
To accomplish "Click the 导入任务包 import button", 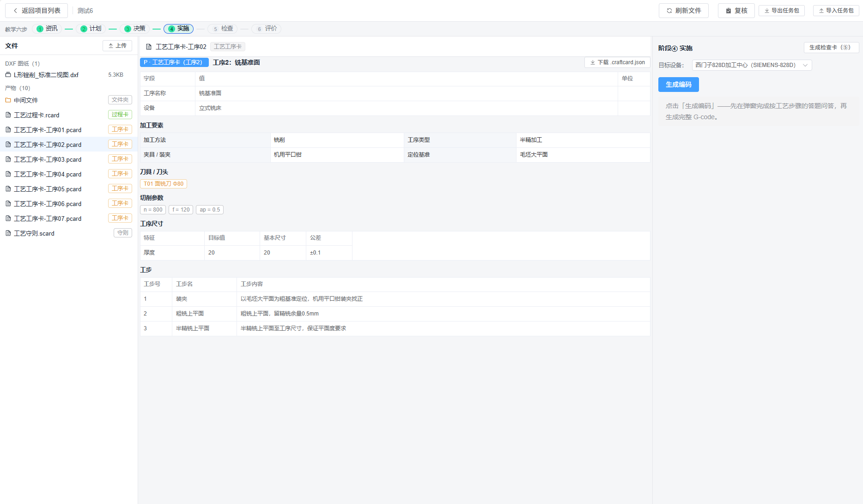I will 836,11.
